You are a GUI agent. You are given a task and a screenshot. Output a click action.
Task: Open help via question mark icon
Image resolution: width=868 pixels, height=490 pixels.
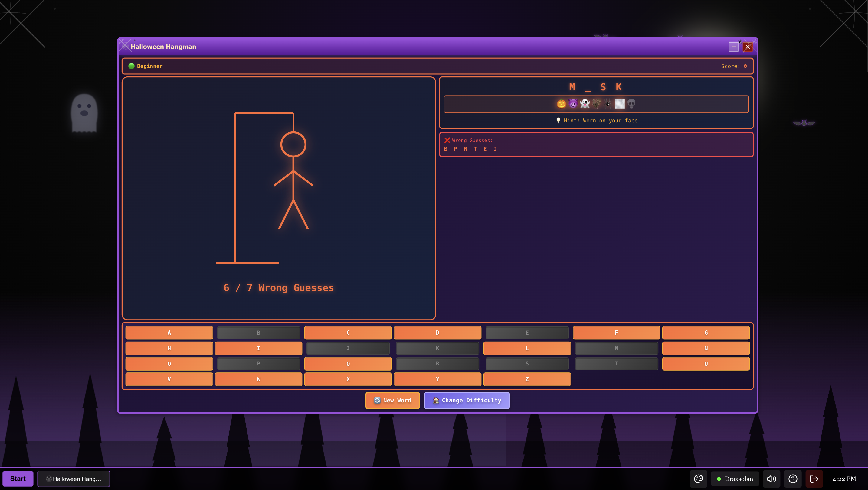[x=793, y=479]
